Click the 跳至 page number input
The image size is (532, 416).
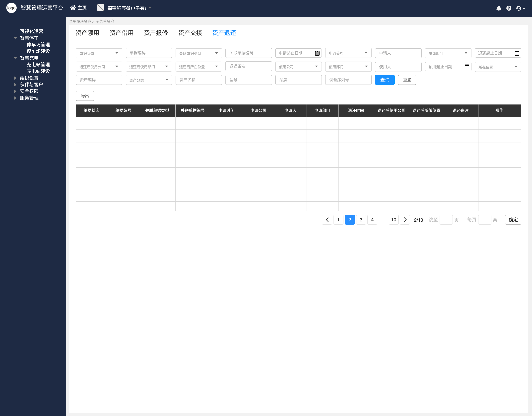(x=446, y=220)
